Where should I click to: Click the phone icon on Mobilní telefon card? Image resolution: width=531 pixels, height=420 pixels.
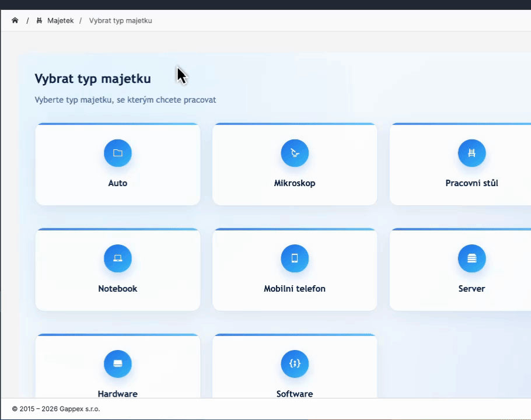tap(295, 258)
